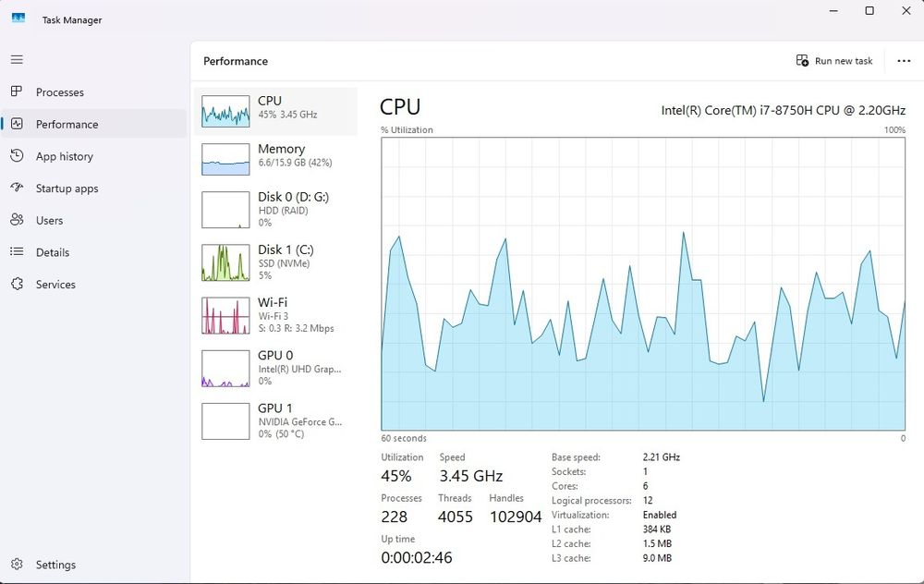The width and height of the screenshot is (924, 584).
Task: Click the Run new task icon
Action: click(802, 60)
